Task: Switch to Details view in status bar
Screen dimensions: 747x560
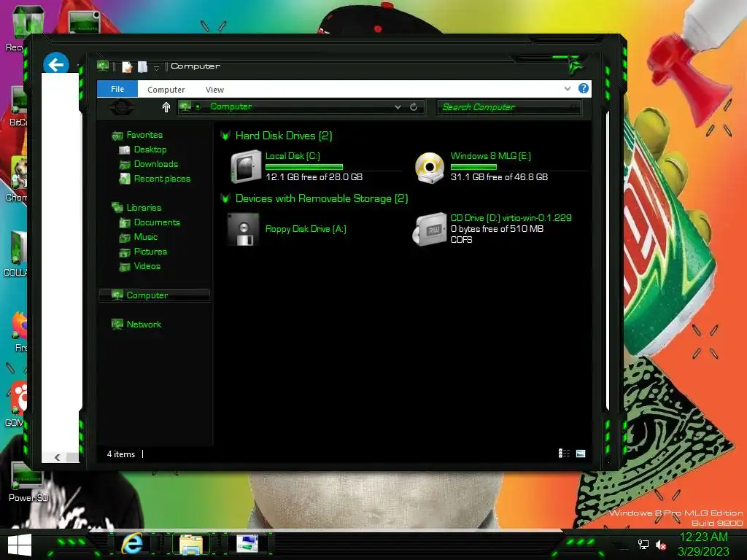Action: coord(564,454)
